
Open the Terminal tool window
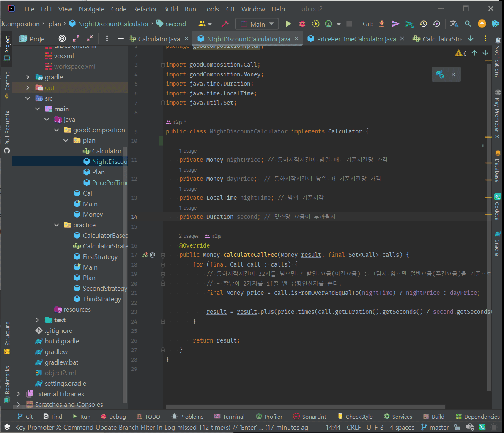click(229, 417)
